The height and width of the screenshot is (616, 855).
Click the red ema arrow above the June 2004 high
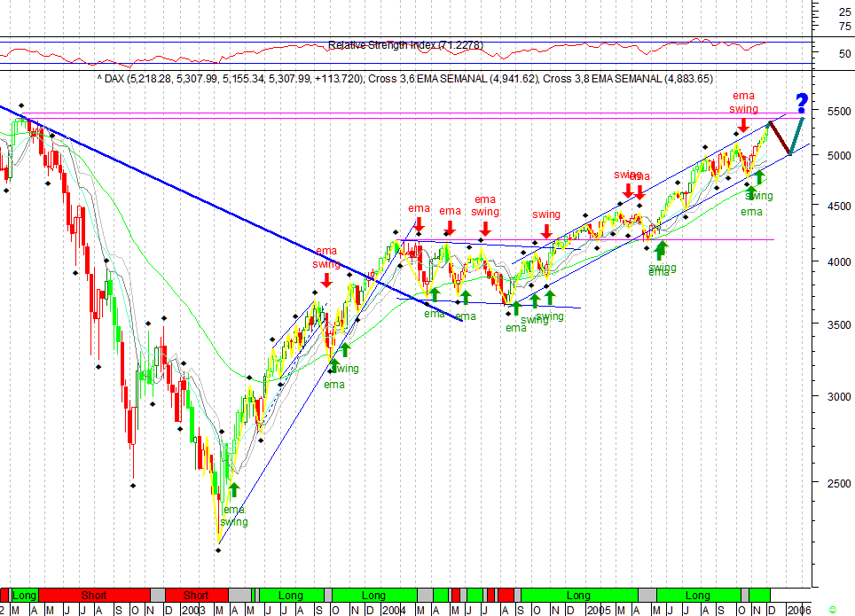pos(451,228)
